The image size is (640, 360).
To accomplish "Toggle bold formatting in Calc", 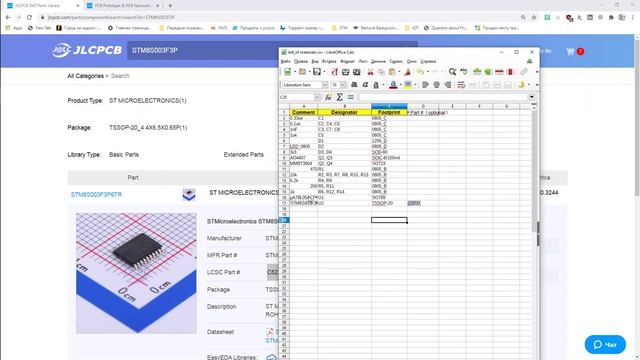I will pyautogui.click(x=354, y=84).
